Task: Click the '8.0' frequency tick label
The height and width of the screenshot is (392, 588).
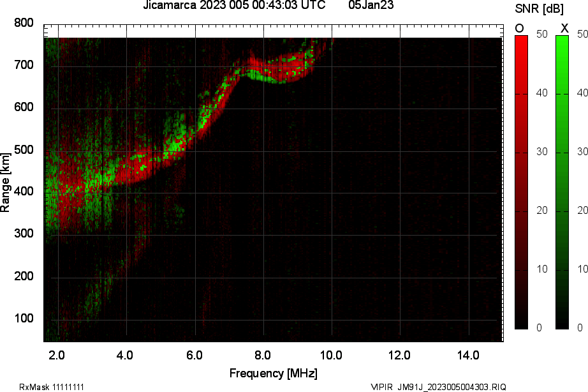Action: (x=263, y=355)
